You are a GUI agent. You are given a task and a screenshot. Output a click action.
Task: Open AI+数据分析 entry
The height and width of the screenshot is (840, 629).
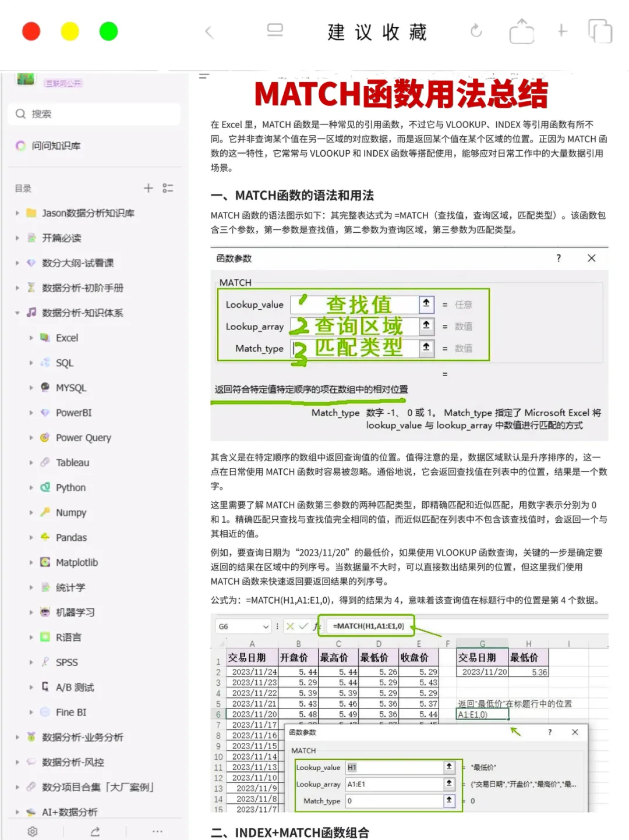70,812
